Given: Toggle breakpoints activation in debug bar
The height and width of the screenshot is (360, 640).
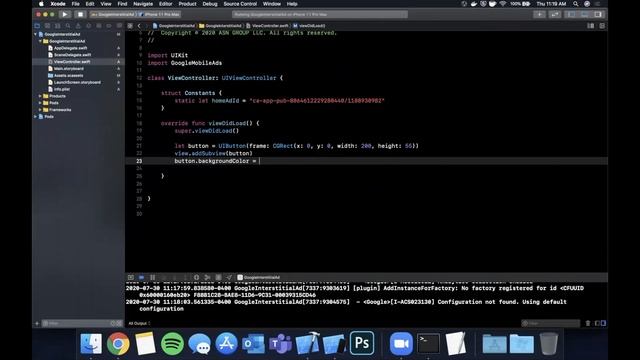Looking at the screenshot, I should (x=141, y=277).
